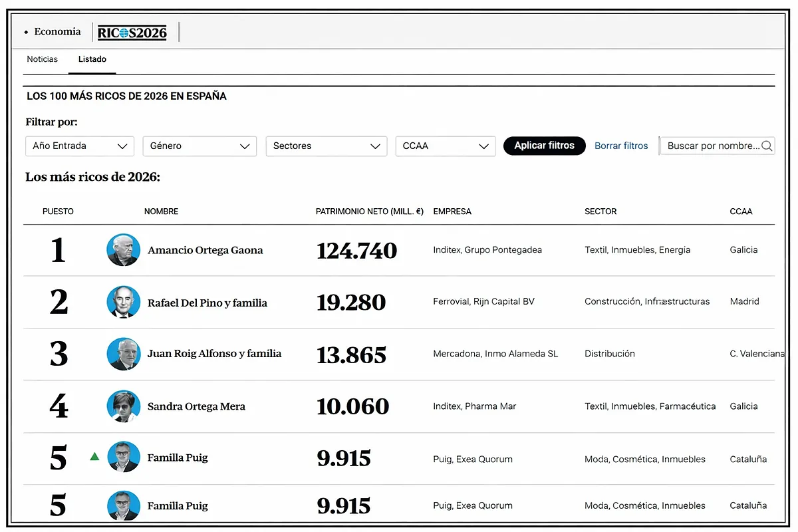Go to the Economia section link

[x=57, y=32]
